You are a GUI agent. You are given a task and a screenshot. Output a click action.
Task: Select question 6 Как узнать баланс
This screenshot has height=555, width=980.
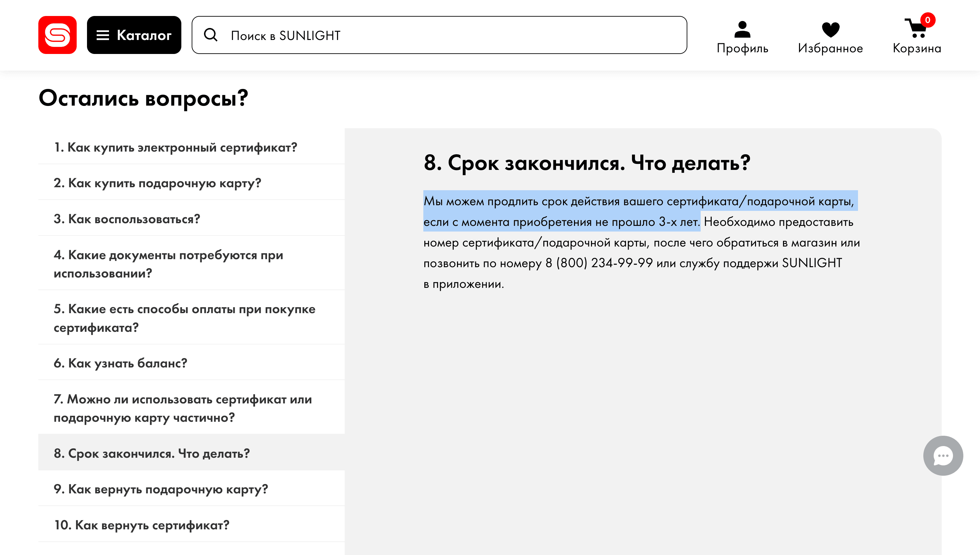coord(191,363)
